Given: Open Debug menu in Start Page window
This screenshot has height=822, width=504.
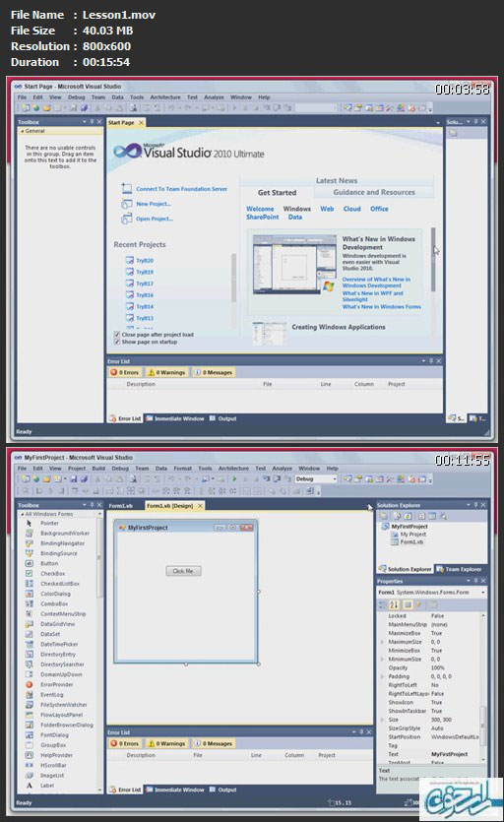Looking at the screenshot, I should [x=76, y=97].
